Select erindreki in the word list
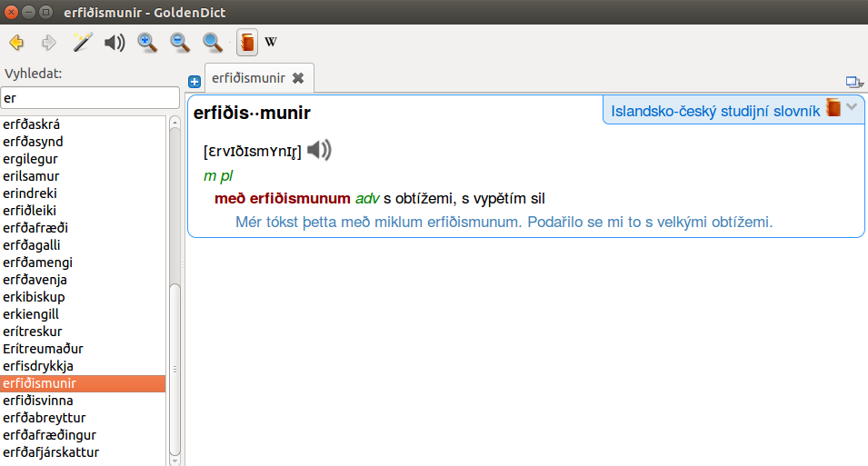Image resolution: width=868 pixels, height=466 pixels. pyautogui.click(x=83, y=193)
